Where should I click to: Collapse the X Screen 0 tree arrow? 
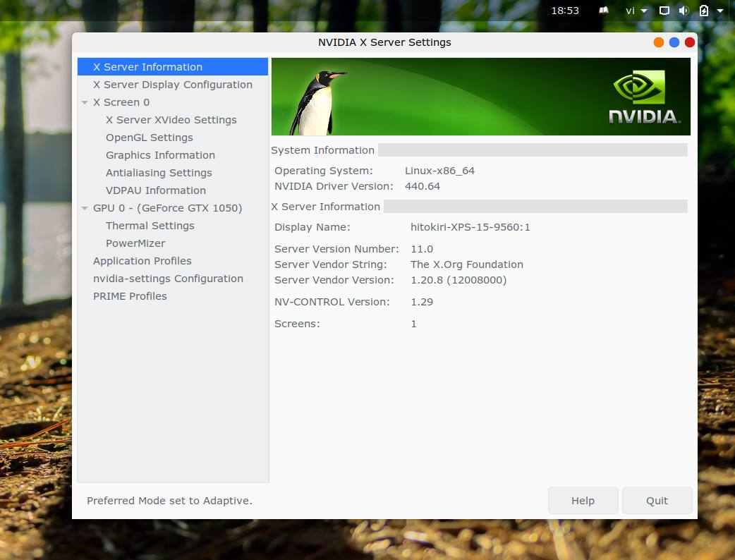click(85, 102)
